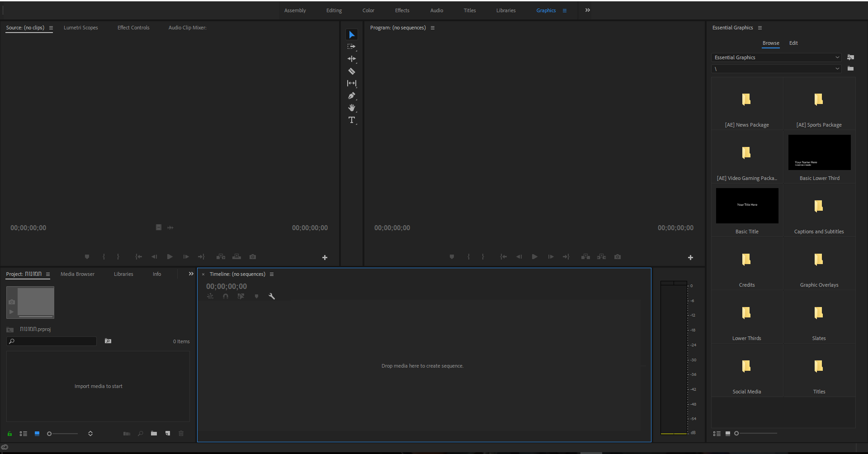Open the Source panel menu
868x454 pixels.
pos(51,28)
